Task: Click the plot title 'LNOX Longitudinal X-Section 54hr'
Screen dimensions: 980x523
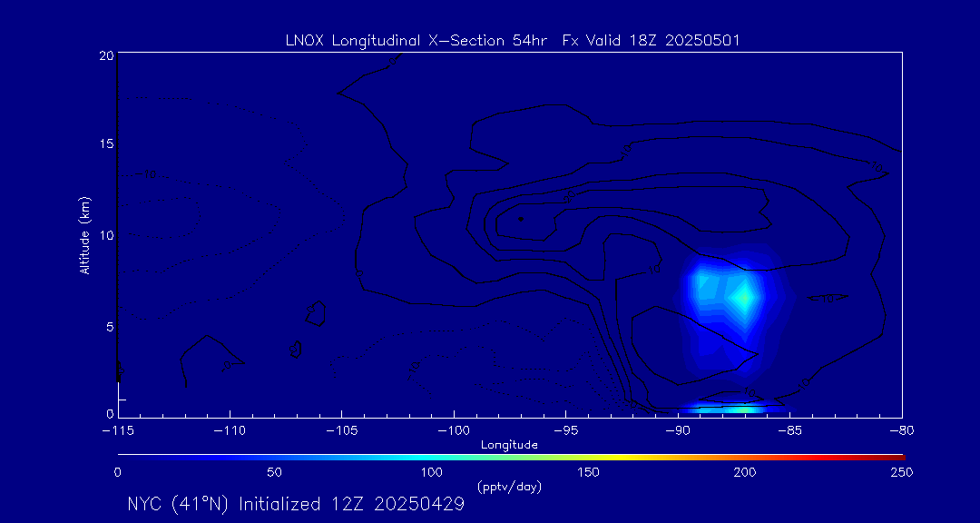Action: [415, 41]
